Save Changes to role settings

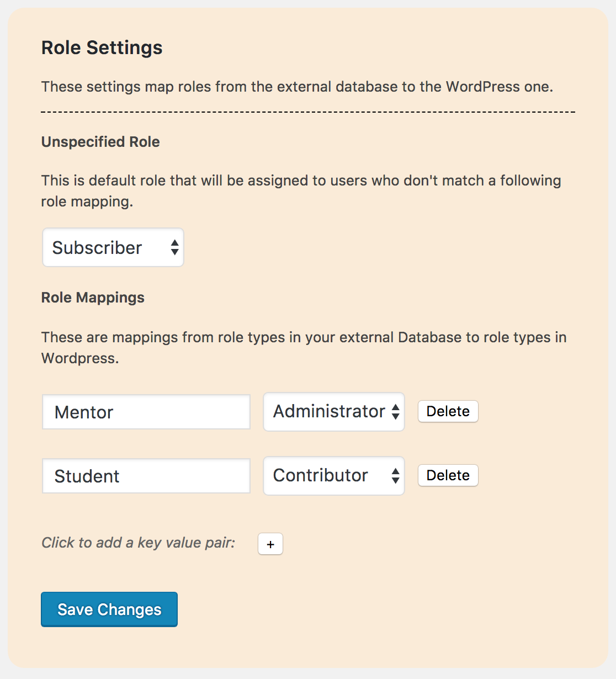(109, 609)
